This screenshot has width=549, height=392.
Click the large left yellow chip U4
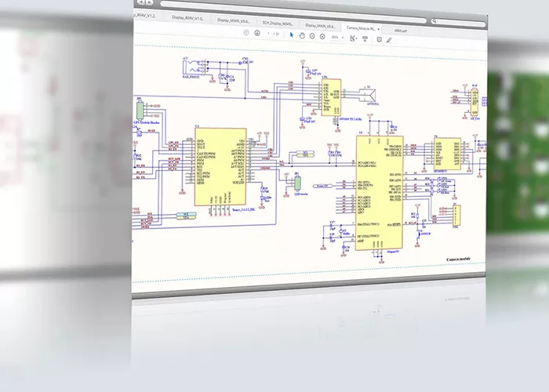pos(220,166)
